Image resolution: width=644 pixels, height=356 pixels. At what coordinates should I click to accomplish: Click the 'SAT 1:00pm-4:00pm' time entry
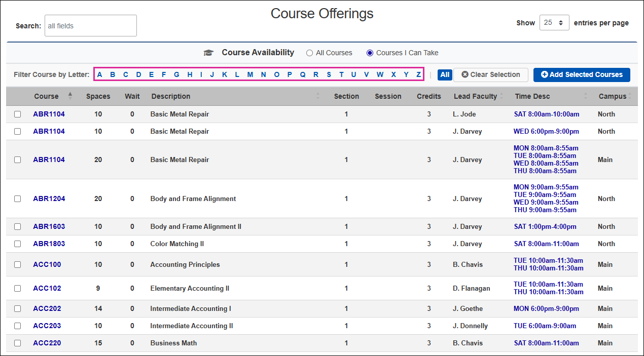point(545,226)
